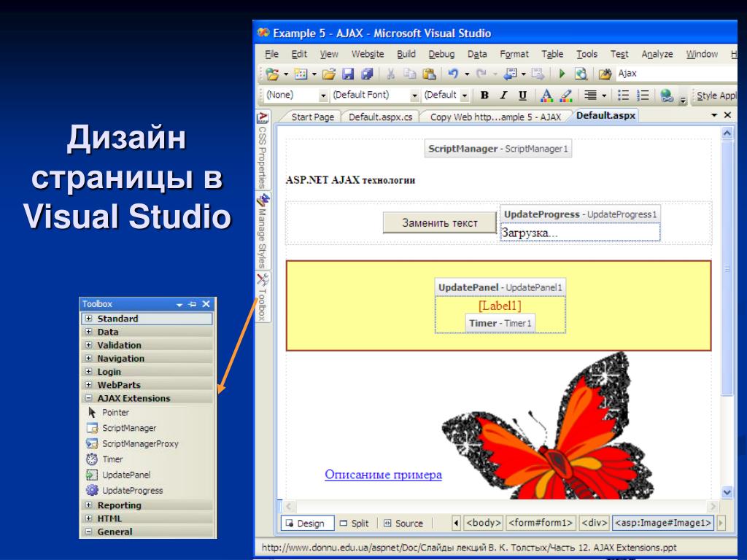Toggle Italic formatting
The height and width of the screenshot is (560, 747).
point(503,96)
